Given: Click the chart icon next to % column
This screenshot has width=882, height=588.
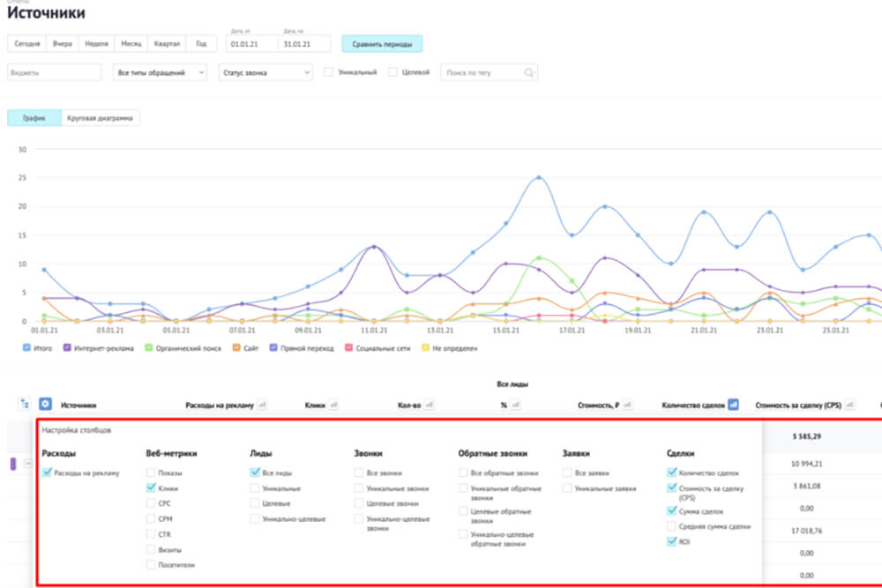Looking at the screenshot, I should (x=515, y=405).
